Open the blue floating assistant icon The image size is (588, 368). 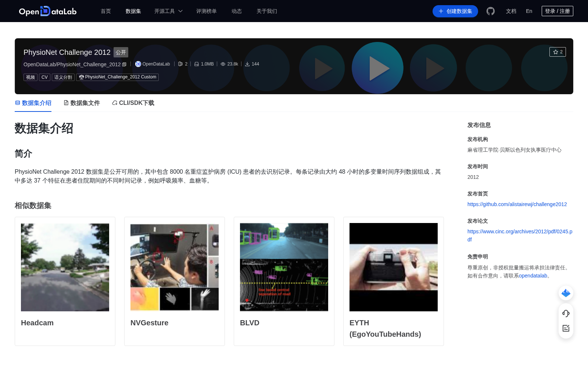pyautogui.click(x=566, y=293)
